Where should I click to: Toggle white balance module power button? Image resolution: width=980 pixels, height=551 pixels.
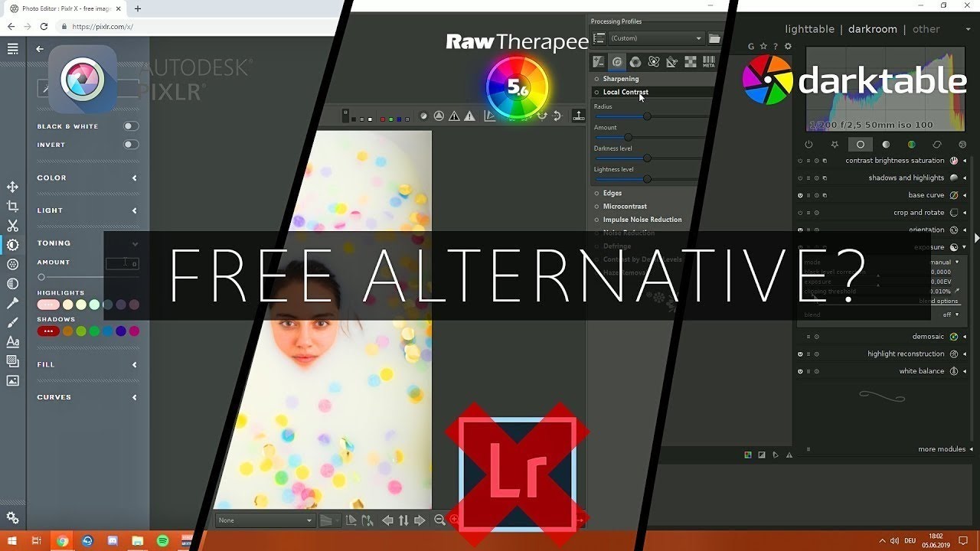[x=800, y=371]
